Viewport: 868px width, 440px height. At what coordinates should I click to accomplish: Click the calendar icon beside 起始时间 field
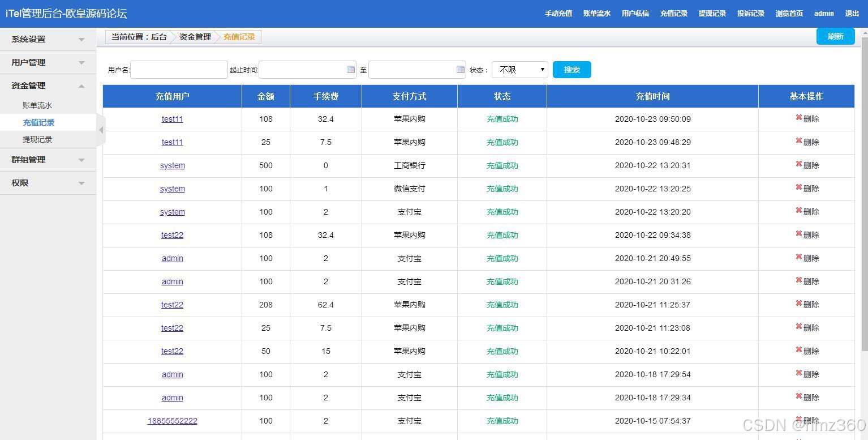click(350, 69)
